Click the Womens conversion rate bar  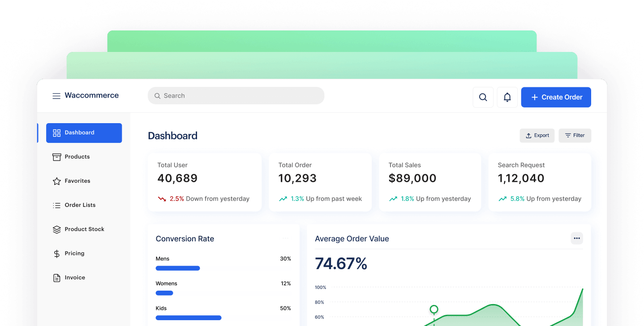click(x=164, y=293)
